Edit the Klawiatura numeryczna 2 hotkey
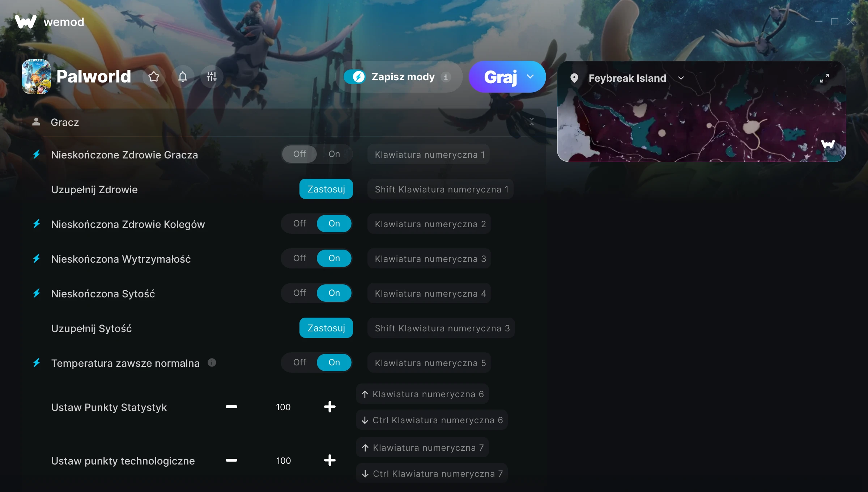Viewport: 868px width, 492px height. [429, 224]
